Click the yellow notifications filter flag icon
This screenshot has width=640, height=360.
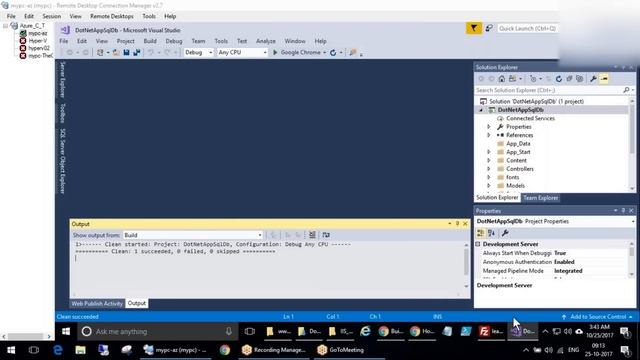tap(473, 28)
